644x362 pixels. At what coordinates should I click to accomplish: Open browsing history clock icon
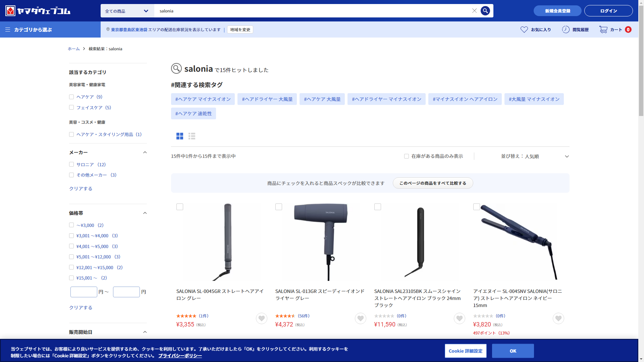coord(566,29)
